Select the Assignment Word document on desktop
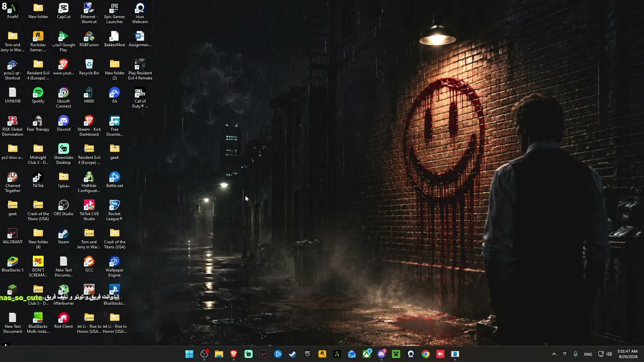Viewport: 644px width, 362px height. coord(140,39)
